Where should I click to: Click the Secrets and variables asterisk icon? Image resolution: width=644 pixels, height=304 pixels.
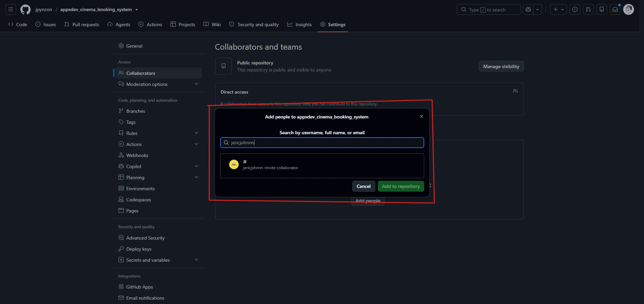click(x=121, y=260)
